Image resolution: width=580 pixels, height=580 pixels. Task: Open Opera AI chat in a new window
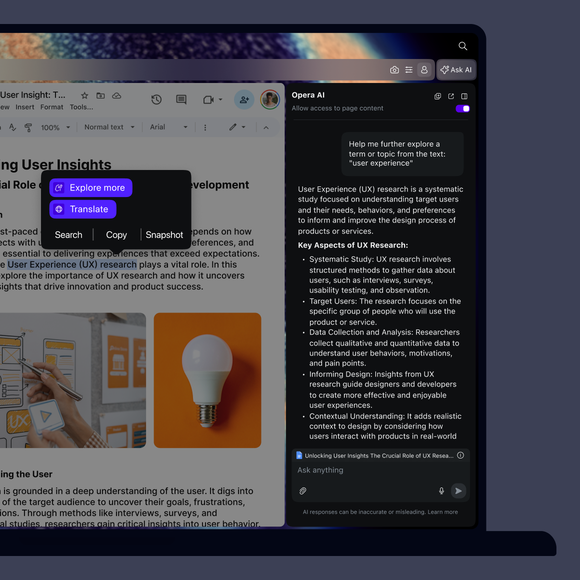(x=451, y=96)
